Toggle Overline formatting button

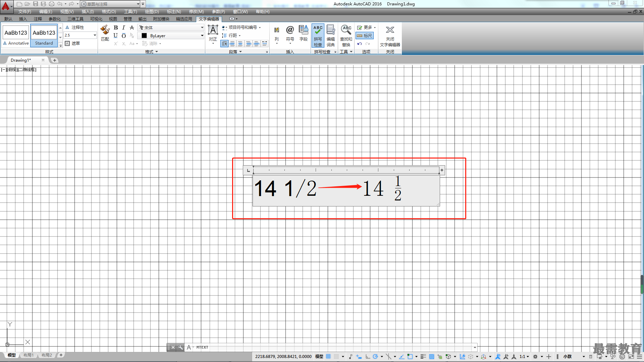(x=124, y=36)
